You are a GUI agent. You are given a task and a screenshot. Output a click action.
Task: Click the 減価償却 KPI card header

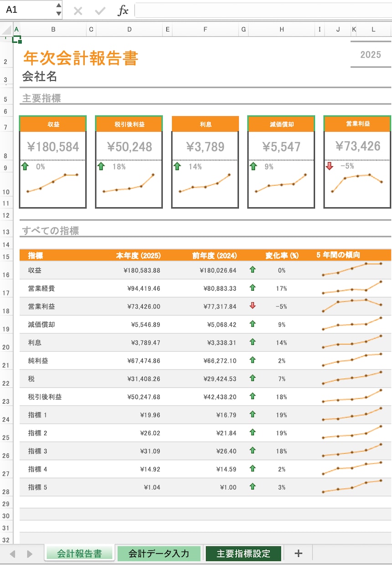(281, 124)
